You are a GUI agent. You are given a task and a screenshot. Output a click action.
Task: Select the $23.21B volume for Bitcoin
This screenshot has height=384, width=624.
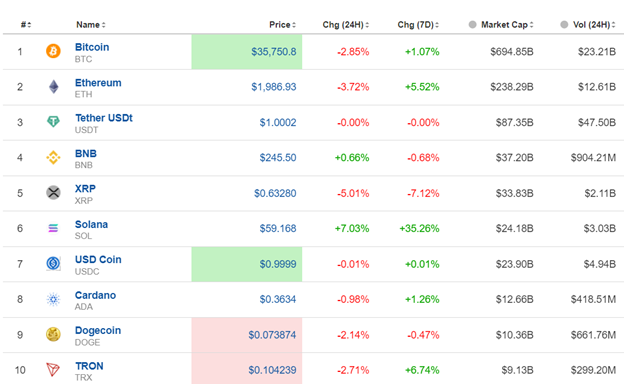pyautogui.click(x=597, y=52)
